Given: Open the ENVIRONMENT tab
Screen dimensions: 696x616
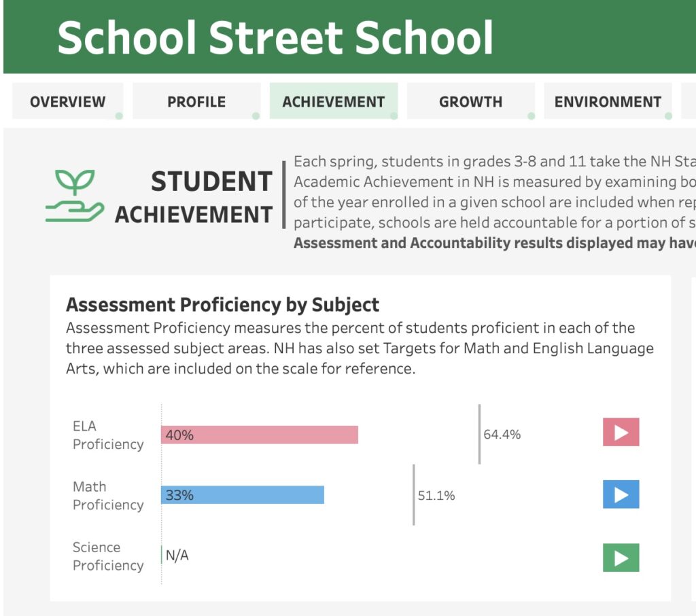Looking at the screenshot, I should (x=607, y=101).
